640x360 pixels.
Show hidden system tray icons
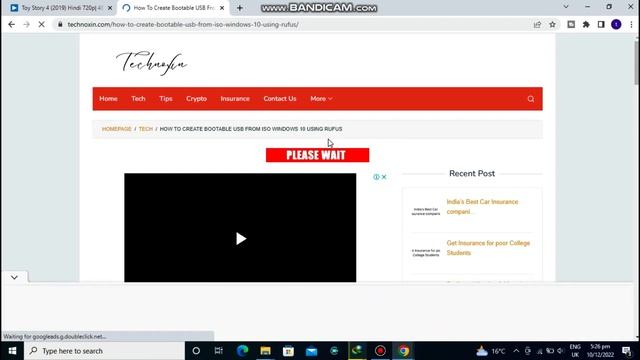[x=516, y=351]
